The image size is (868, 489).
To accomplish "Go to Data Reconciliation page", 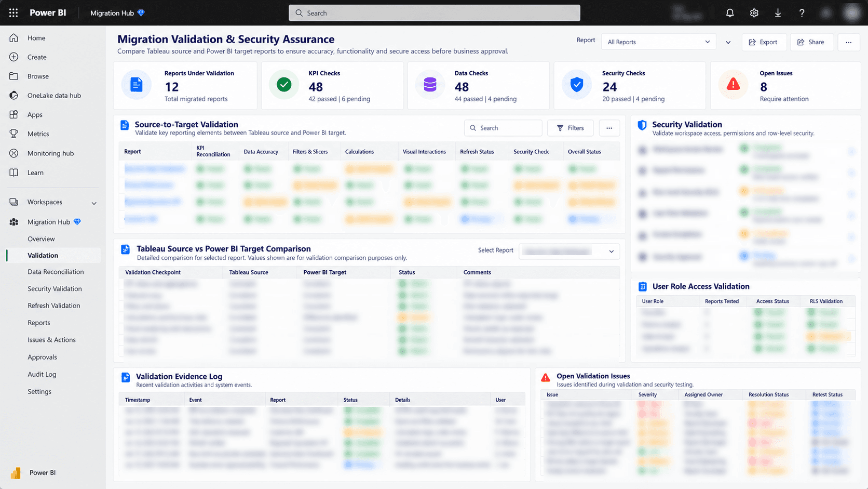I will [56, 272].
